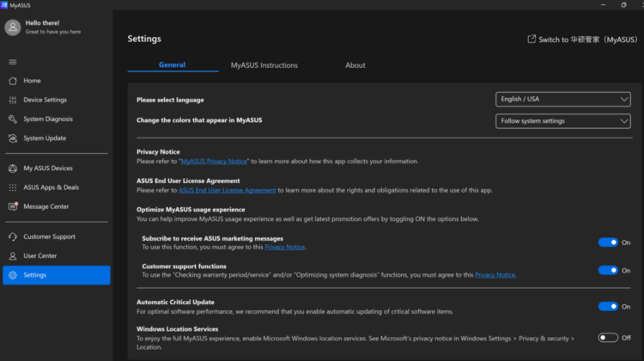Open the MyASUS Privacy Notice link
Viewport: 644px width, 361px height.
(x=214, y=162)
